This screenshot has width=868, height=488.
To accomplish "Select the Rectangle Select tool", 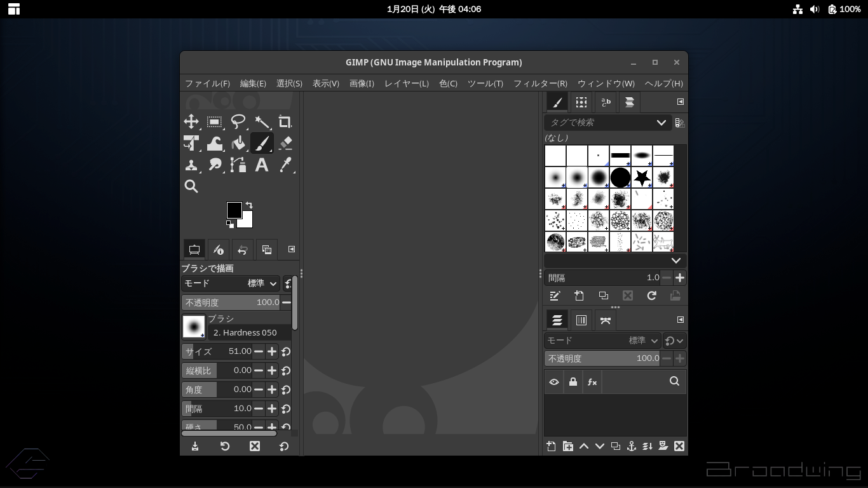I will [215, 122].
